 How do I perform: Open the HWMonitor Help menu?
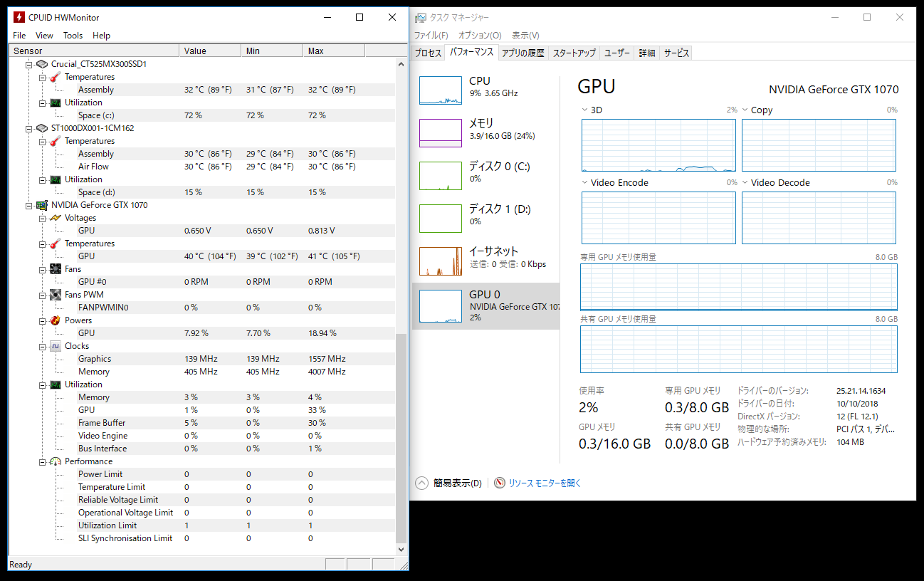click(102, 36)
